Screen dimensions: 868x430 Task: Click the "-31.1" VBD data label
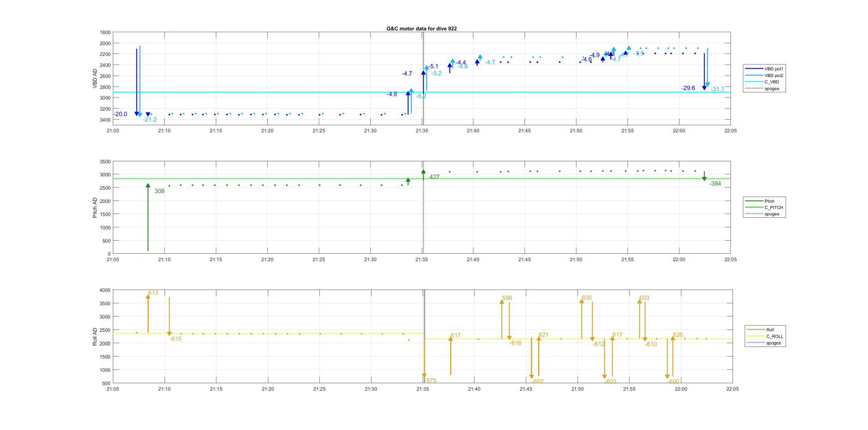717,89
